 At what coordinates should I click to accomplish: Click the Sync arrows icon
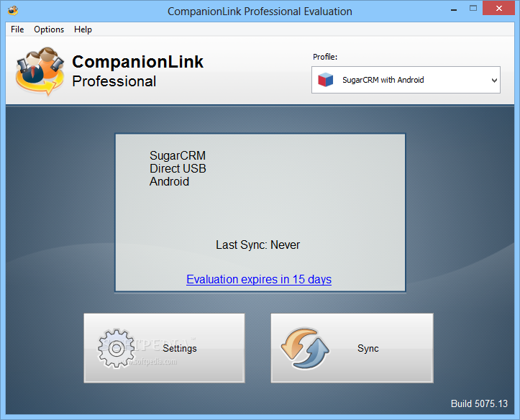click(305, 348)
